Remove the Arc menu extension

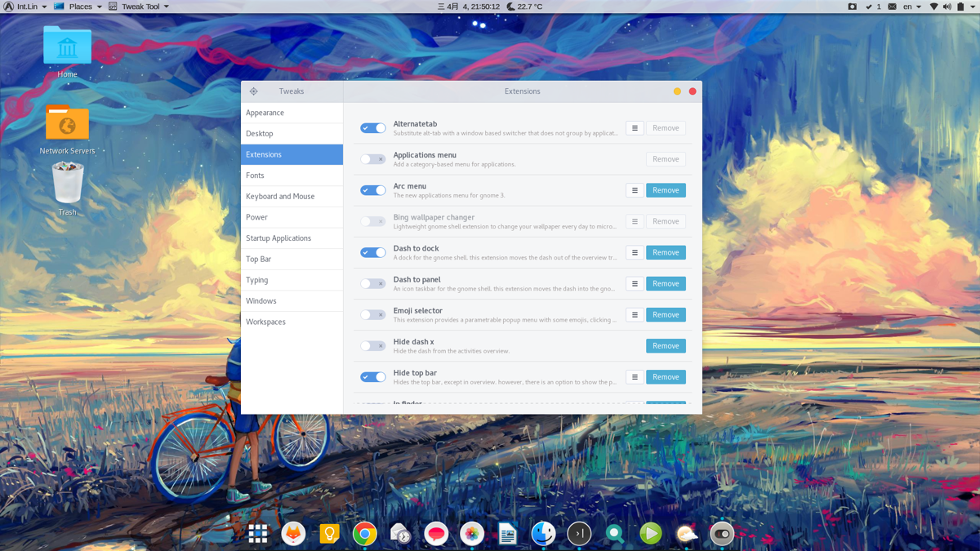(666, 190)
